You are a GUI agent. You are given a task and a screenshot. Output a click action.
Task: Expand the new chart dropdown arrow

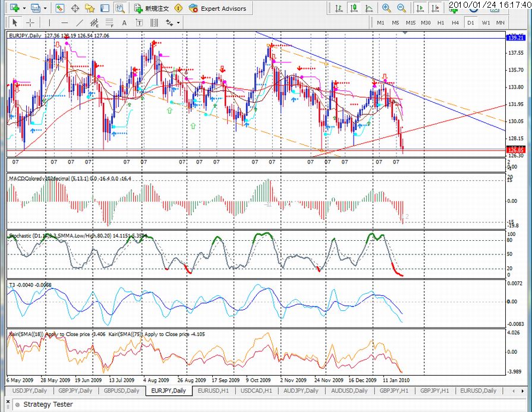23,8
